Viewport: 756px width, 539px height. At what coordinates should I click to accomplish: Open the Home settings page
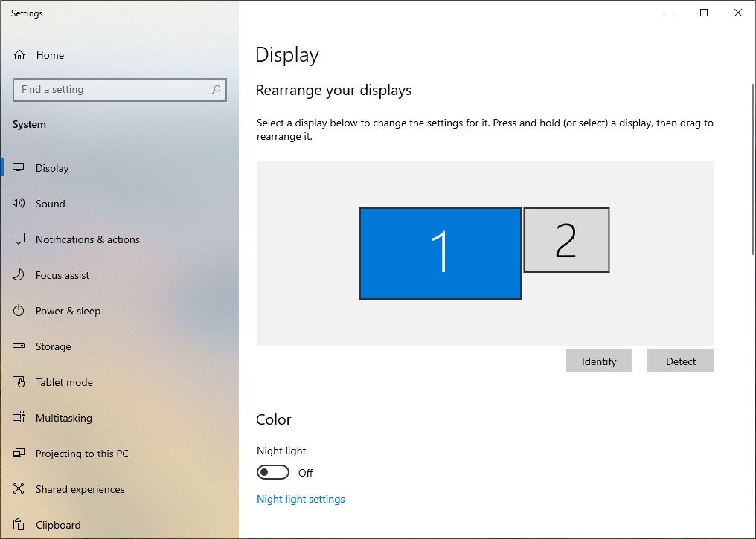click(x=120, y=55)
